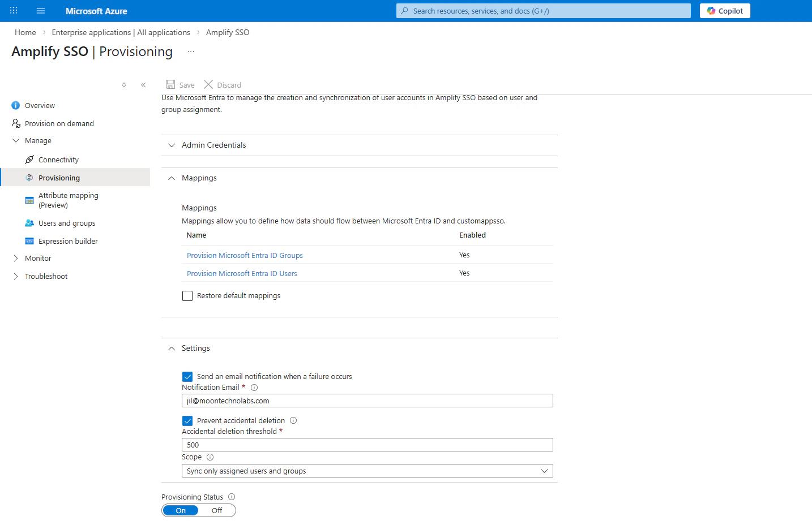
Task: Open the Azure app launcher grid icon
Action: click(14, 11)
